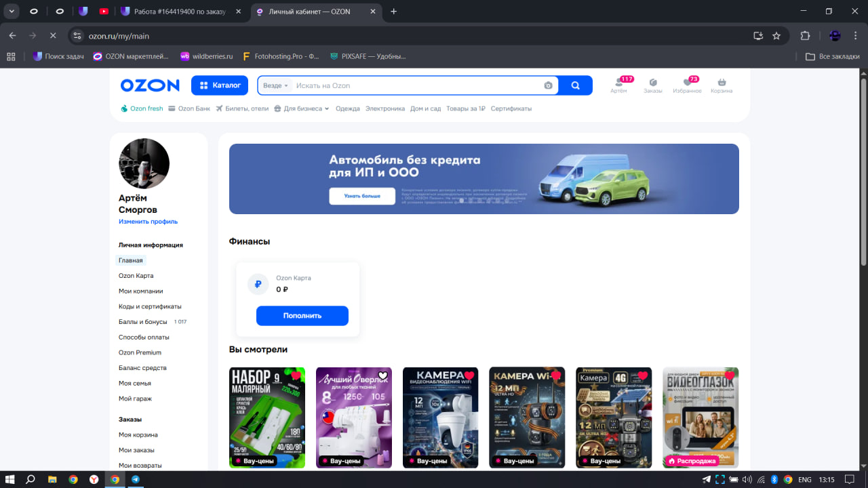Open Заказы from the header icons
Viewport: 868px width, 488px height.
pyautogui.click(x=653, y=85)
